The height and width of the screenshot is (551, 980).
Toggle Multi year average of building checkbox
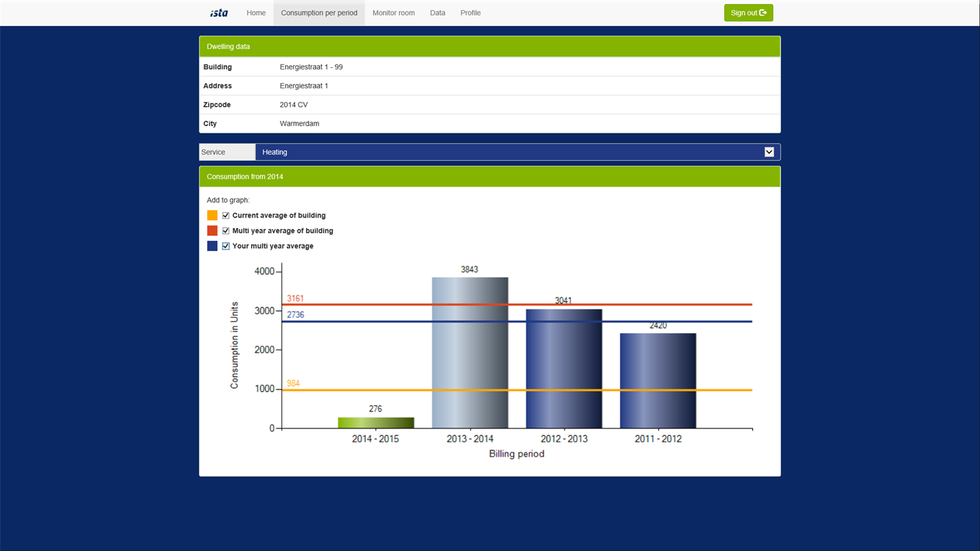pos(226,231)
